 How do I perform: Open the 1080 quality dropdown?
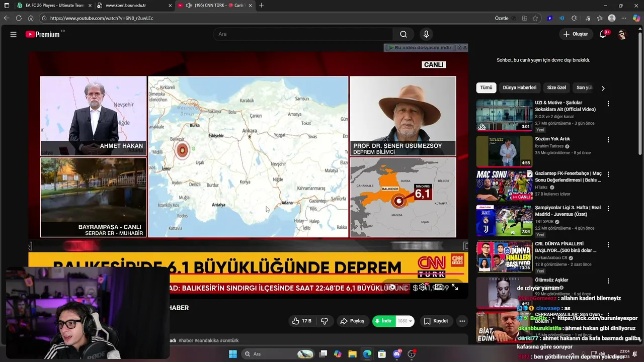point(405,321)
